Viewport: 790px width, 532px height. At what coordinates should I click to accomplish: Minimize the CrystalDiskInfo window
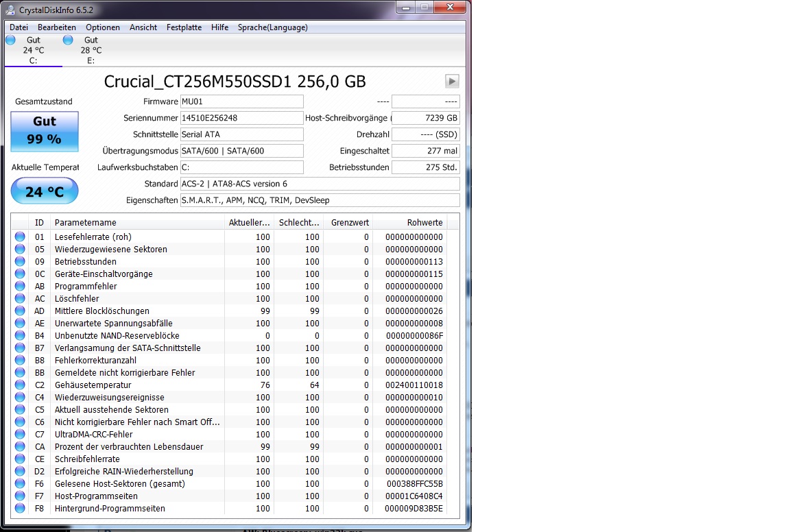point(405,8)
